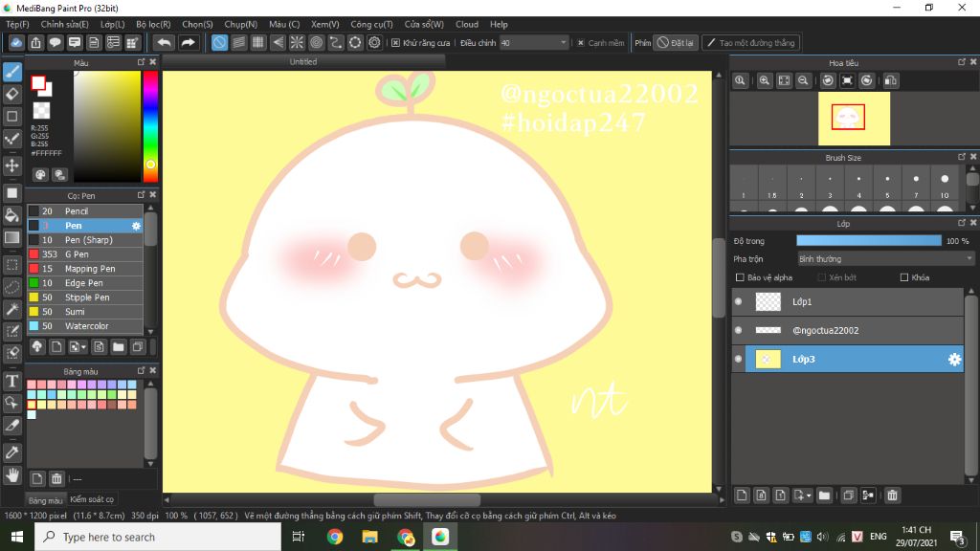The width and height of the screenshot is (980, 551).
Task: Open File Explorer from taskbar
Action: 369,537
